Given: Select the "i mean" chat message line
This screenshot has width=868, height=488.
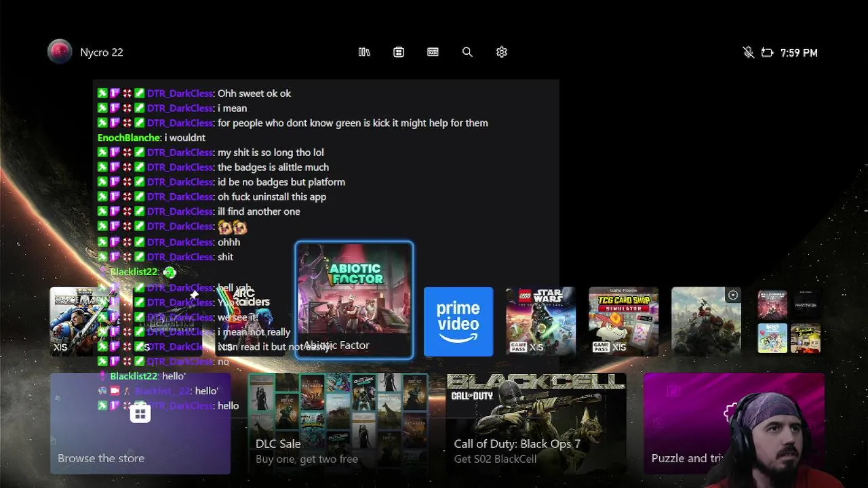Looking at the screenshot, I should (x=172, y=108).
